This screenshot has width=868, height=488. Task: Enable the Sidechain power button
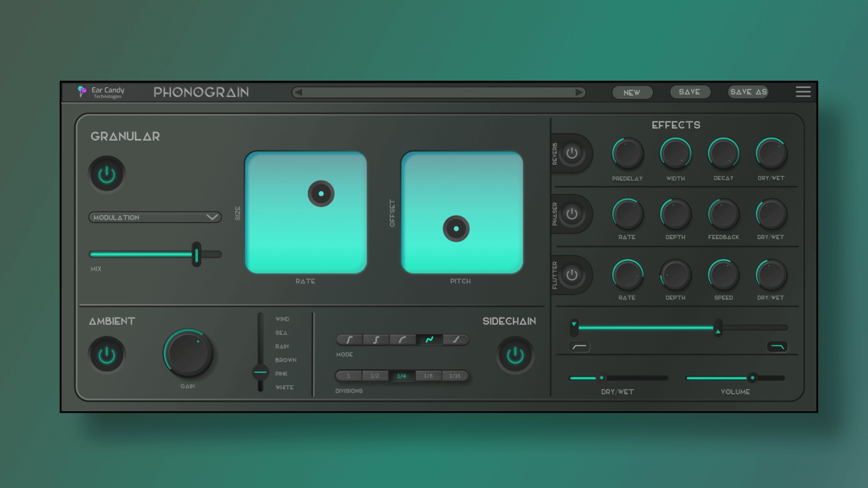tap(515, 355)
